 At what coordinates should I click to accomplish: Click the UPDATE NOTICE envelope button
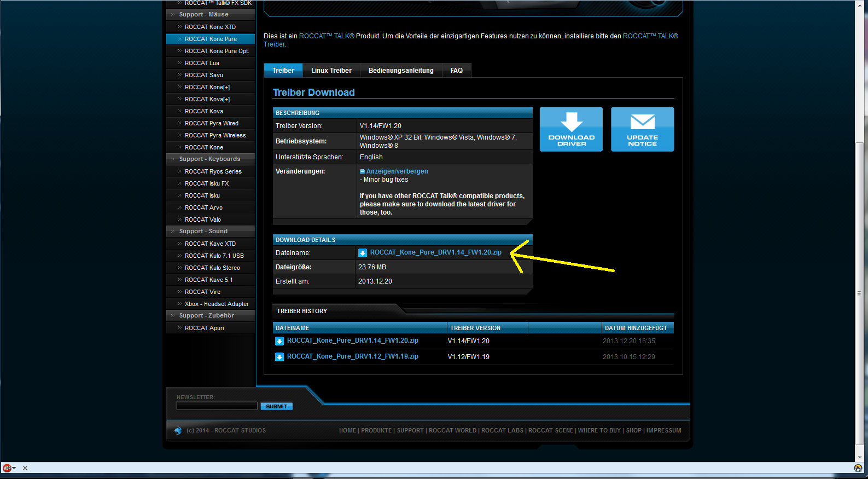pyautogui.click(x=642, y=129)
